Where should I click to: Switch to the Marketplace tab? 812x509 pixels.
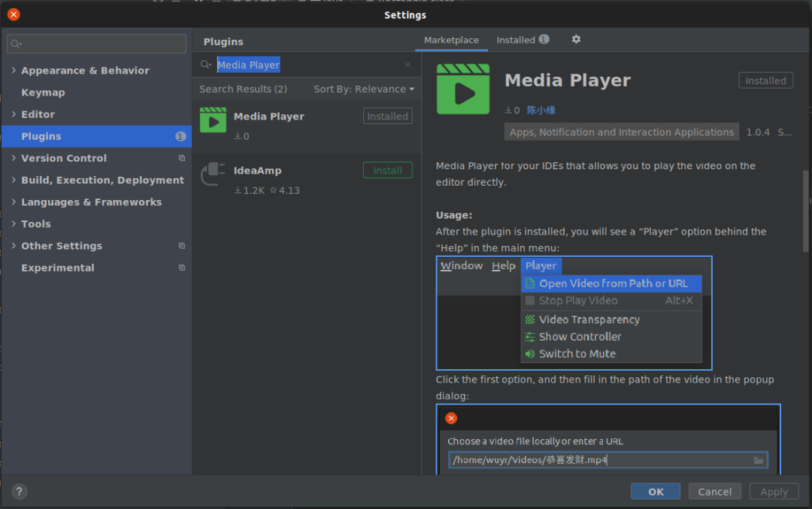coord(451,40)
